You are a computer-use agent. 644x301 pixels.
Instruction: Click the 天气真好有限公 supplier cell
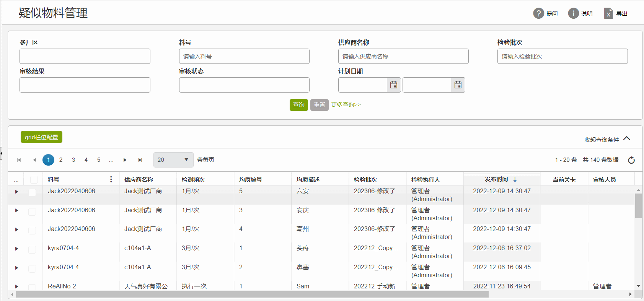pyautogui.click(x=146, y=286)
